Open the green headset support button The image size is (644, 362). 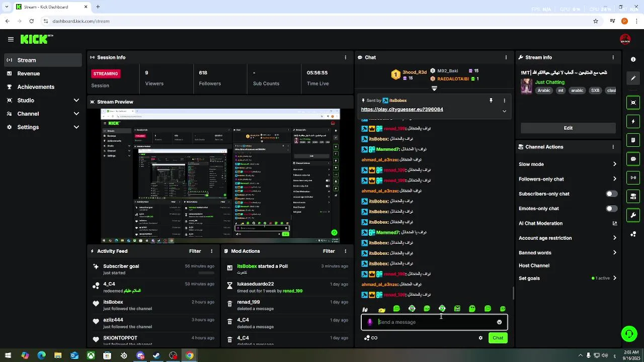628,334
